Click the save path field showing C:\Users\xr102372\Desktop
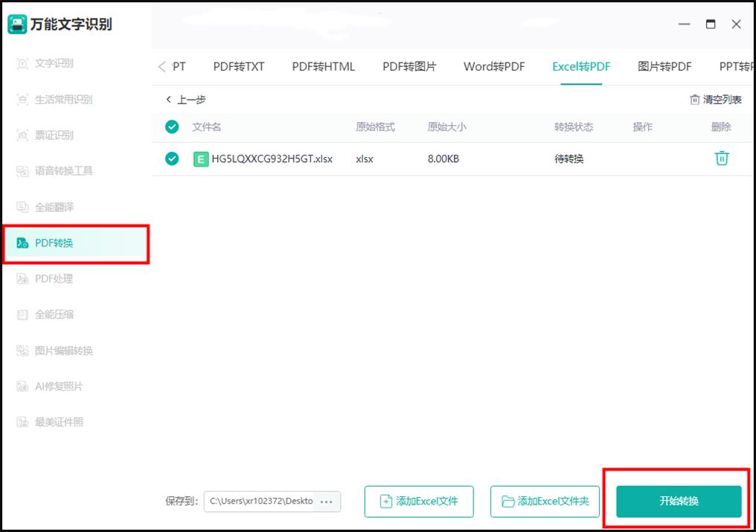 point(268,501)
